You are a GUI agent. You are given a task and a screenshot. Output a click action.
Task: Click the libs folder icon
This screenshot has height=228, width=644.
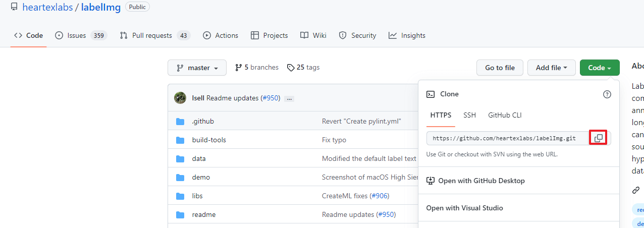(x=180, y=196)
